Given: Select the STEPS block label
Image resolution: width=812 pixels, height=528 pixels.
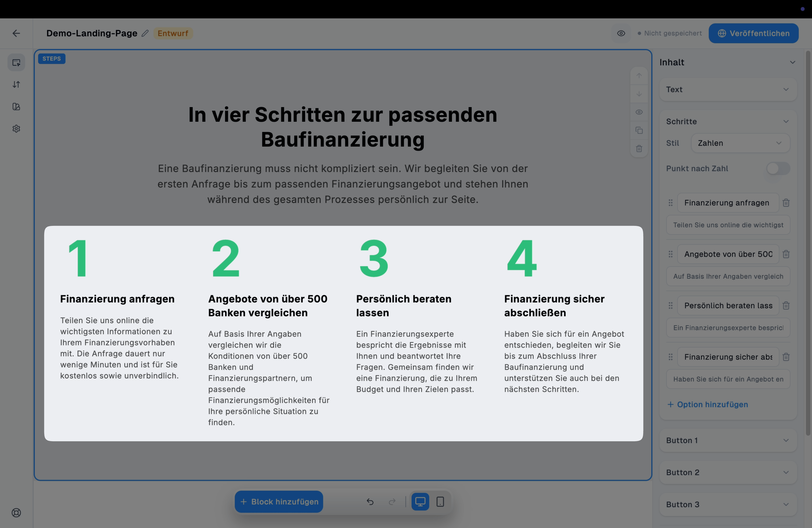Looking at the screenshot, I should [x=52, y=59].
